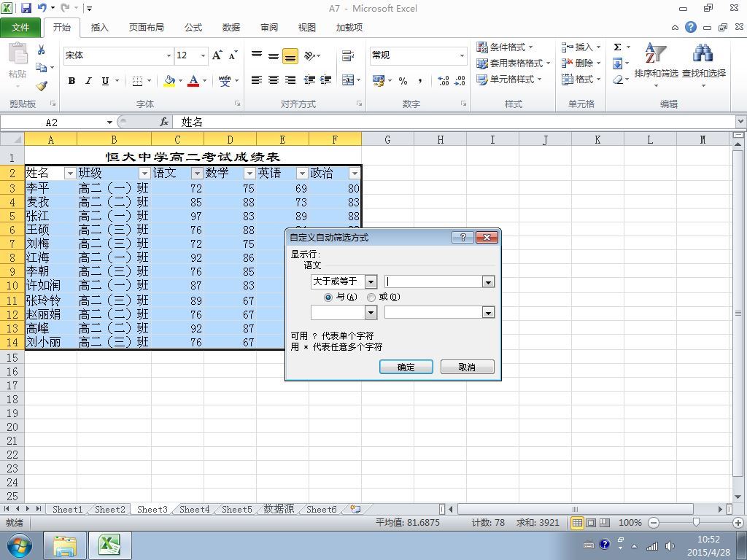The image size is (747, 560).
Task: Select the 与(A) radio button
Action: click(x=328, y=297)
